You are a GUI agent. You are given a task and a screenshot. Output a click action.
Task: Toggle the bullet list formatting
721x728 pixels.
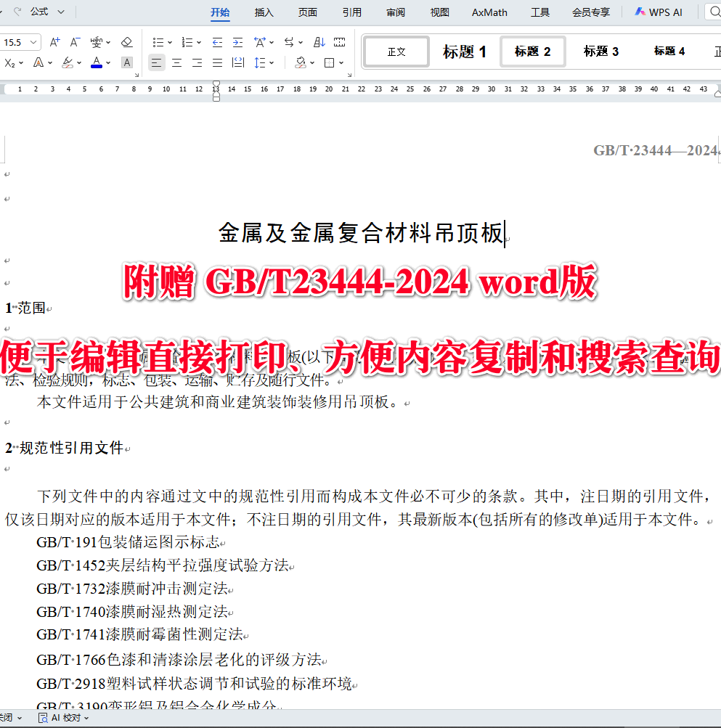pyautogui.click(x=159, y=41)
